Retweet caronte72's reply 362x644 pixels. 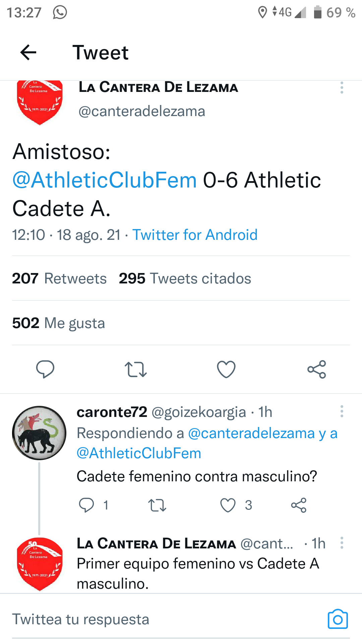click(x=157, y=505)
